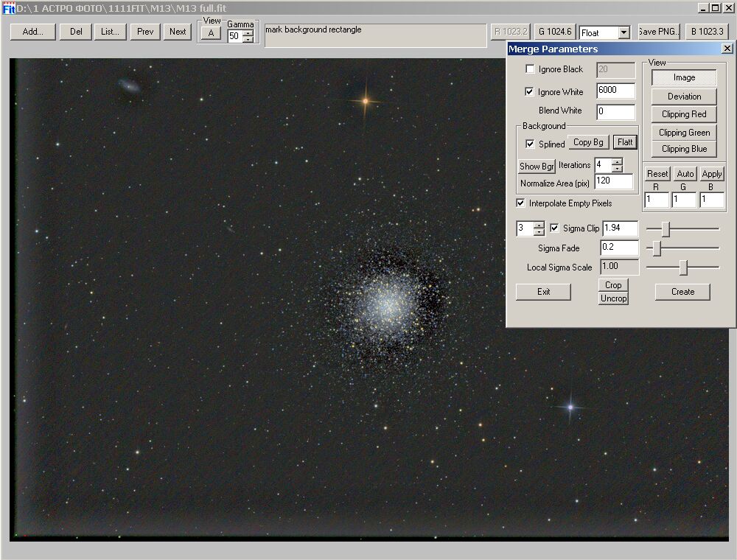Viewport: 737px width, 560px height.
Task: Toggle the Splined background checkbox
Action: [530, 144]
